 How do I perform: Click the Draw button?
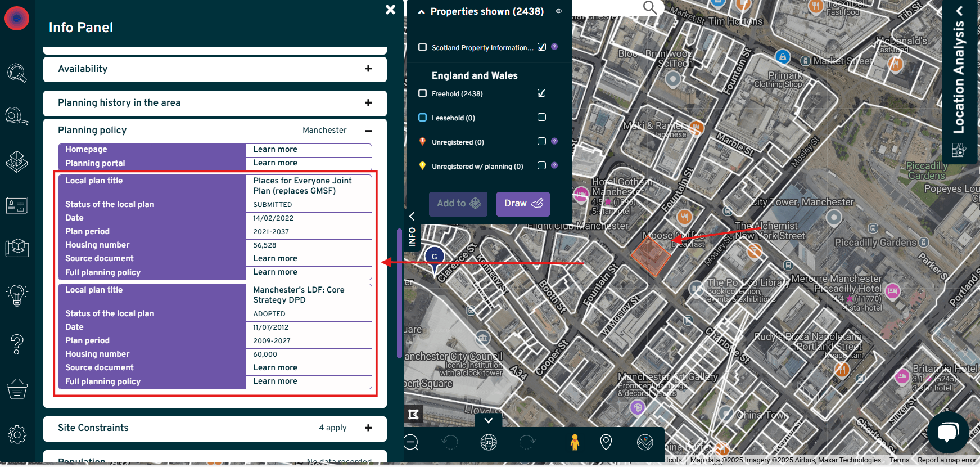click(523, 204)
